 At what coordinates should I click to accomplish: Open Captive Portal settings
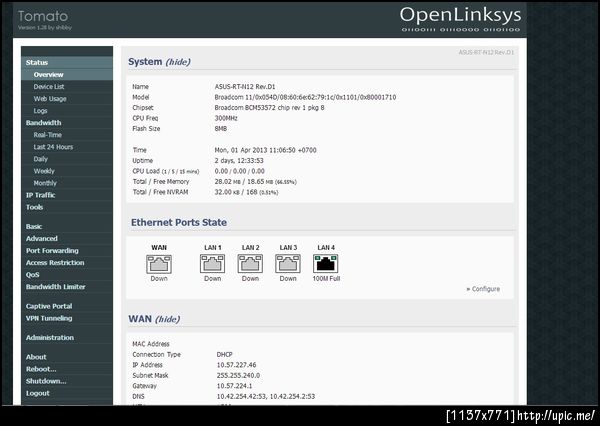[49, 306]
